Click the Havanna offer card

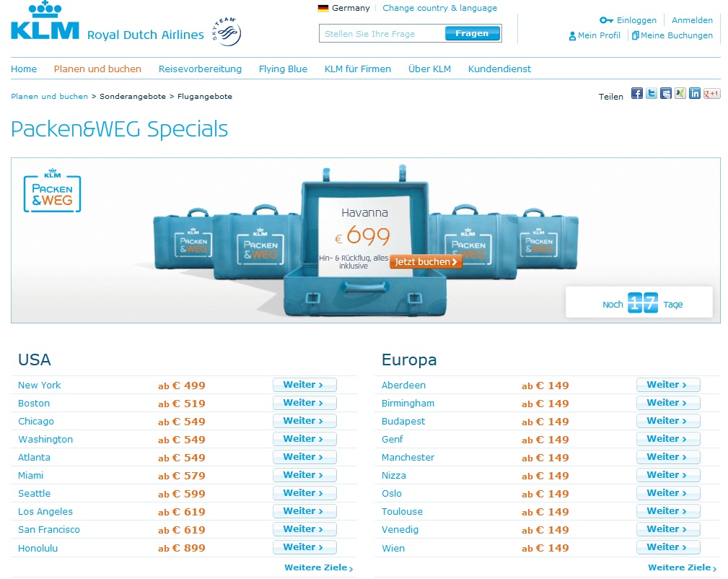pos(364,236)
